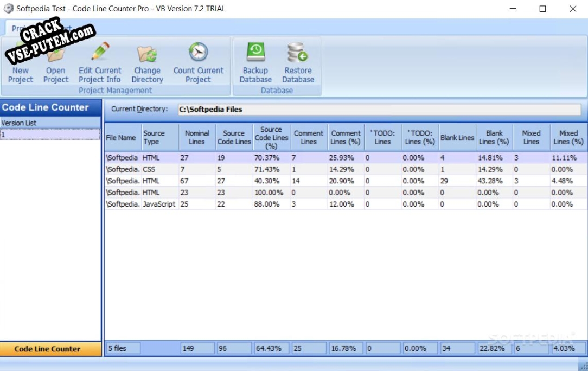This screenshot has height=371, width=588.
Task: Sort by the 'TODO: Lines (%) column header
Action: tap(420, 137)
